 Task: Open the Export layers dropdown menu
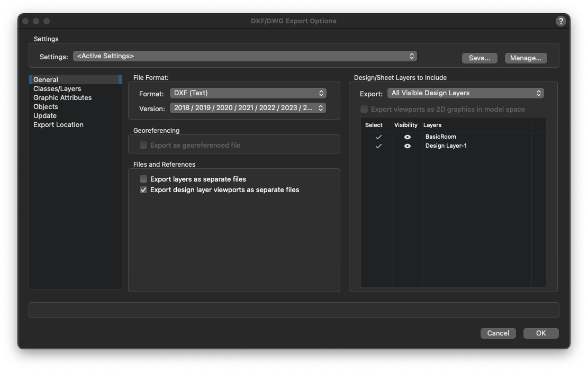coord(465,93)
